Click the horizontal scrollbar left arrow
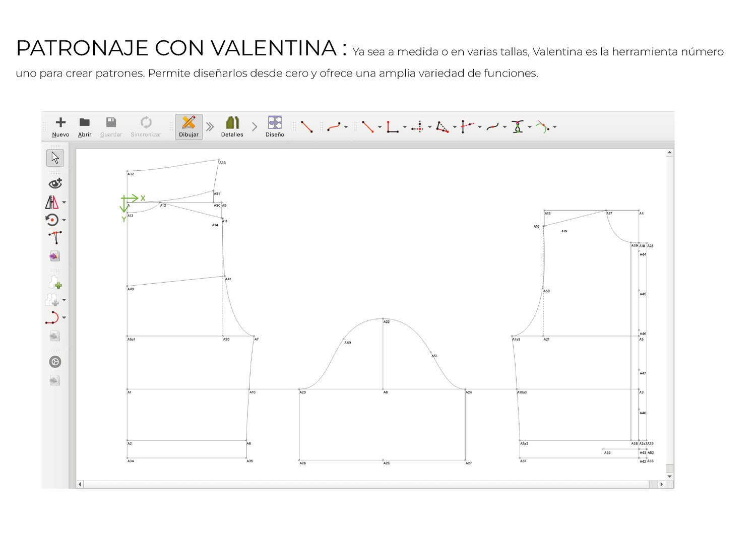The height and width of the screenshot is (534, 756). click(x=80, y=484)
